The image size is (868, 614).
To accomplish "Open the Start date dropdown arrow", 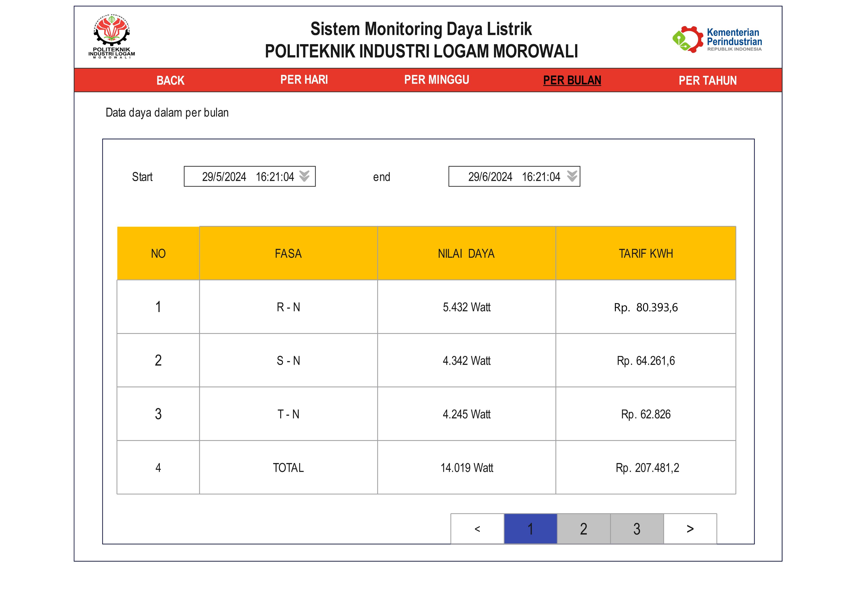I will pyautogui.click(x=304, y=176).
